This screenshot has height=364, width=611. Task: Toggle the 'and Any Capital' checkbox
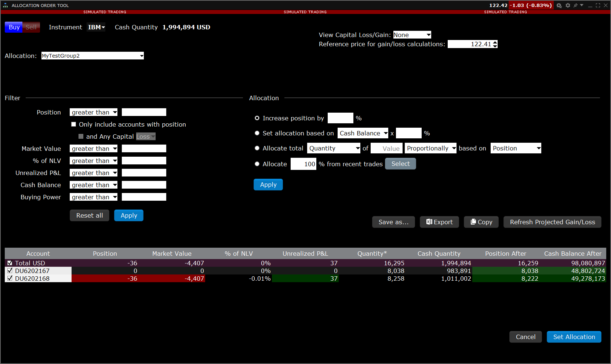point(81,136)
